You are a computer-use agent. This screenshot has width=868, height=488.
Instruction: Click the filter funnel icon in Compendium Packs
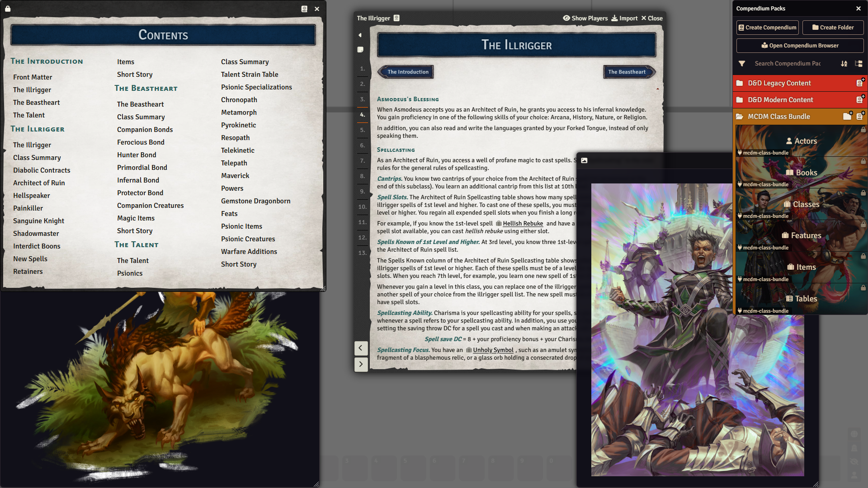coord(742,64)
